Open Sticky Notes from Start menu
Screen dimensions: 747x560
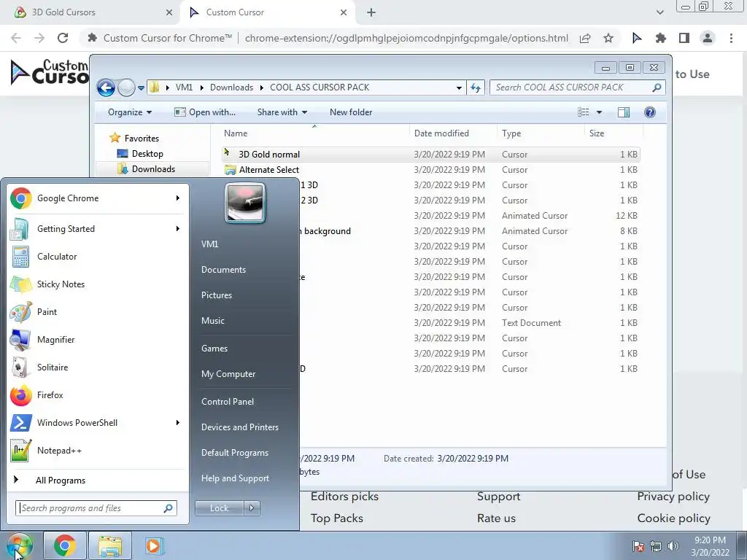click(98, 284)
